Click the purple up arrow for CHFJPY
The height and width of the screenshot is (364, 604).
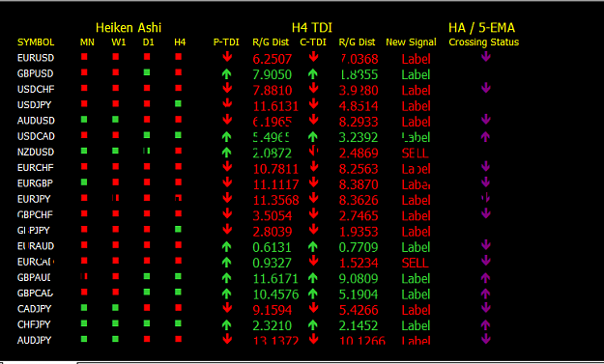coord(485,325)
